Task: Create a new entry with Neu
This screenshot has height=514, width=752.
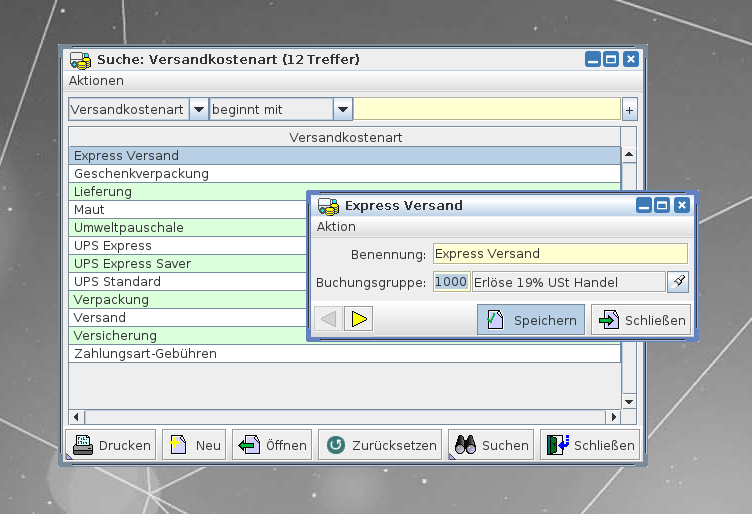Action: point(195,445)
